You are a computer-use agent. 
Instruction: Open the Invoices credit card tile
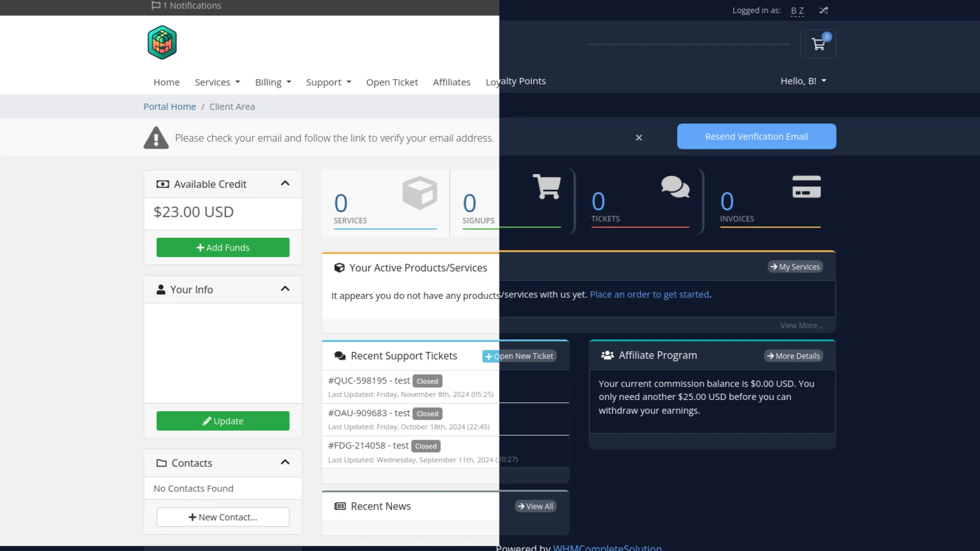click(x=770, y=202)
